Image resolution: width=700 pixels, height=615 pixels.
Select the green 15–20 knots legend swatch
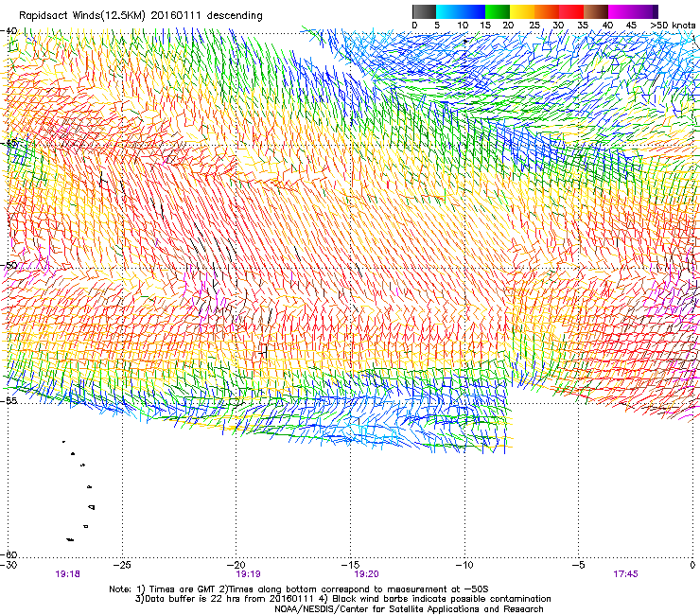(498, 11)
